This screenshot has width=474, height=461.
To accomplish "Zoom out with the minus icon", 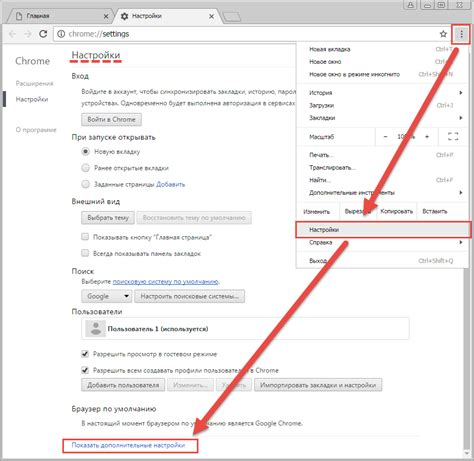I will coord(385,137).
